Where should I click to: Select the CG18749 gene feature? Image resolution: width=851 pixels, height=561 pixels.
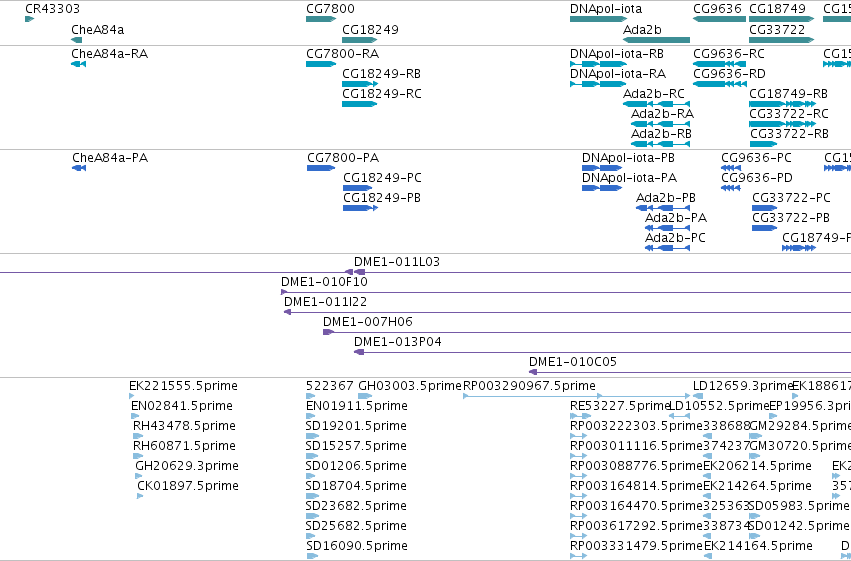[782, 19]
